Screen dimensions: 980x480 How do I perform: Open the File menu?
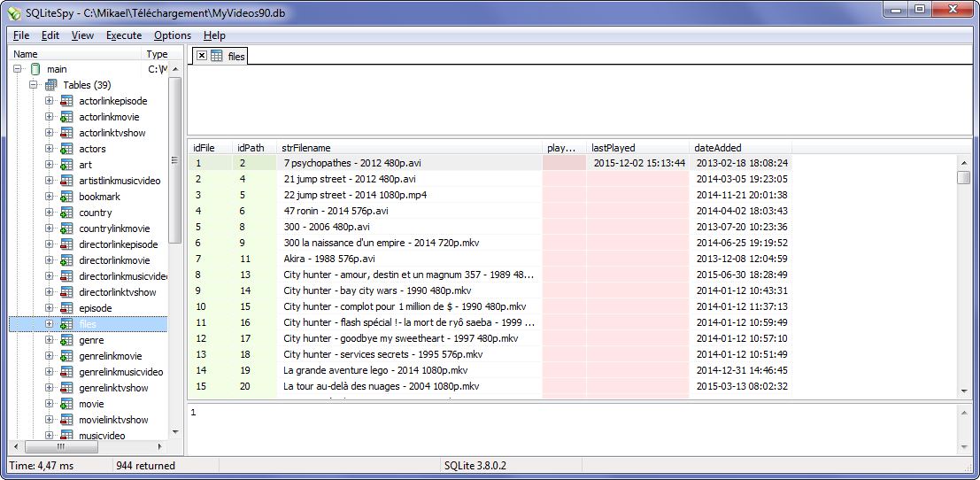pyautogui.click(x=21, y=35)
